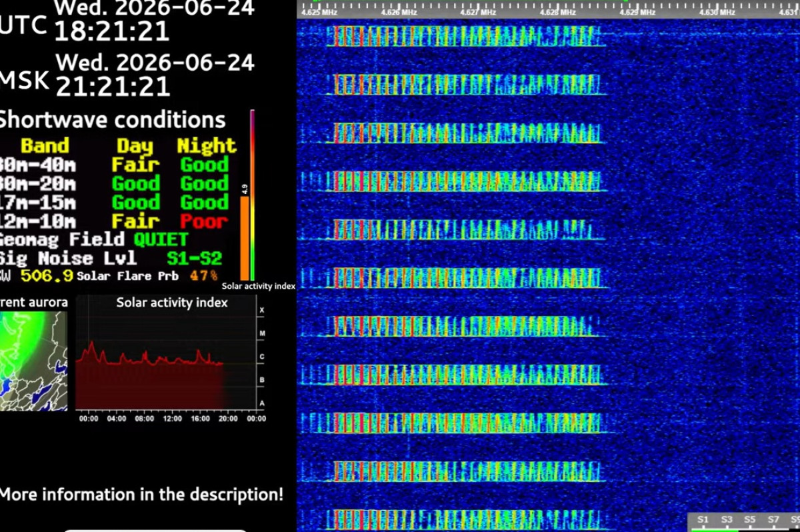Click the 20:00 tick on solar chart
This screenshot has height=532, width=800.
click(x=228, y=419)
